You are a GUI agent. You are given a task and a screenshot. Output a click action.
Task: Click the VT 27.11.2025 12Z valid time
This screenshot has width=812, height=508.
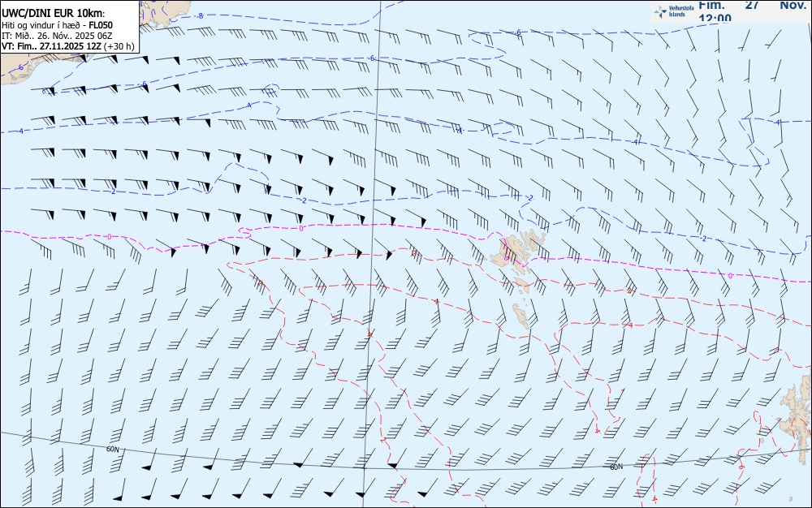point(52,46)
